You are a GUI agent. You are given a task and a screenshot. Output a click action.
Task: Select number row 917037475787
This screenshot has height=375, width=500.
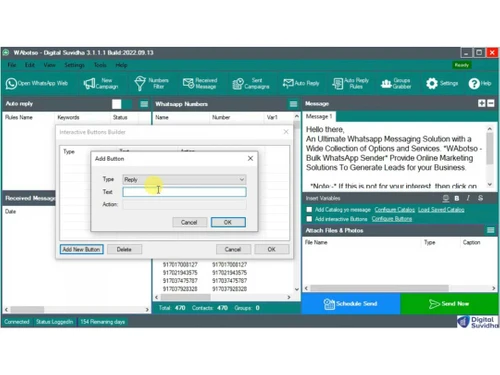coord(205,281)
